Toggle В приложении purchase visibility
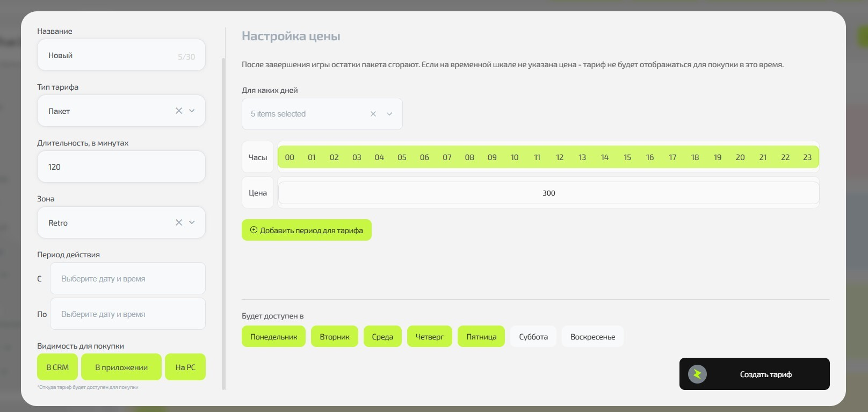The image size is (868, 412). click(x=121, y=367)
